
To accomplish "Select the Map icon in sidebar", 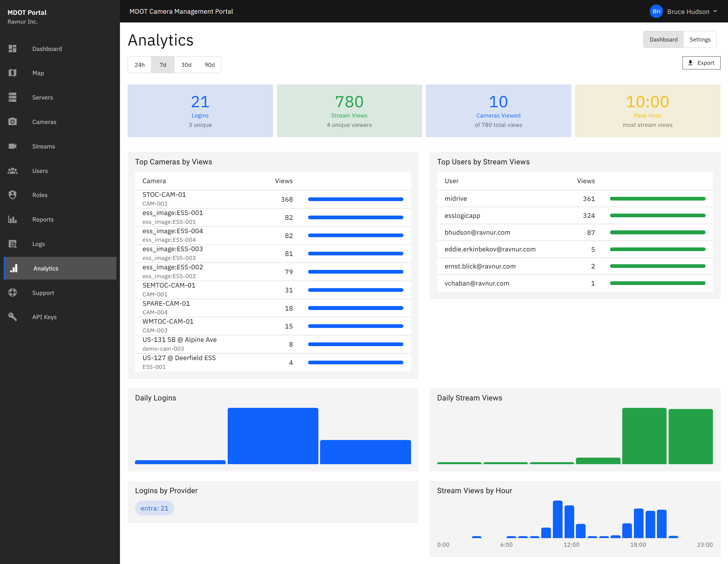I will (x=13, y=73).
